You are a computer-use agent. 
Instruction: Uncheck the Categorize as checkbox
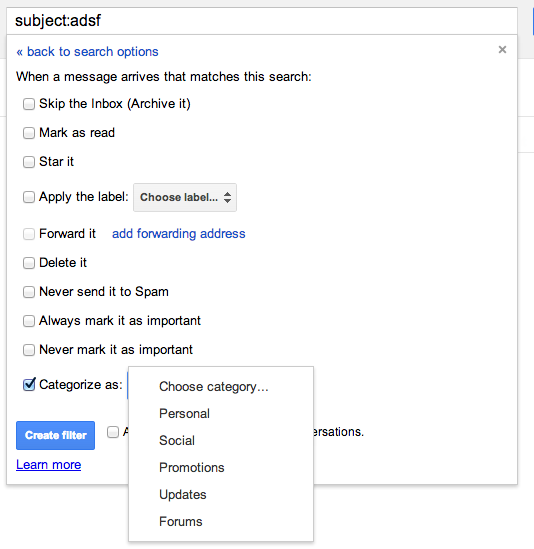[29, 384]
